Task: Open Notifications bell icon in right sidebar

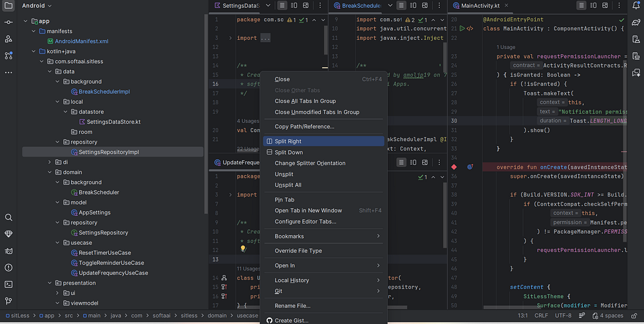Action: coord(636,6)
